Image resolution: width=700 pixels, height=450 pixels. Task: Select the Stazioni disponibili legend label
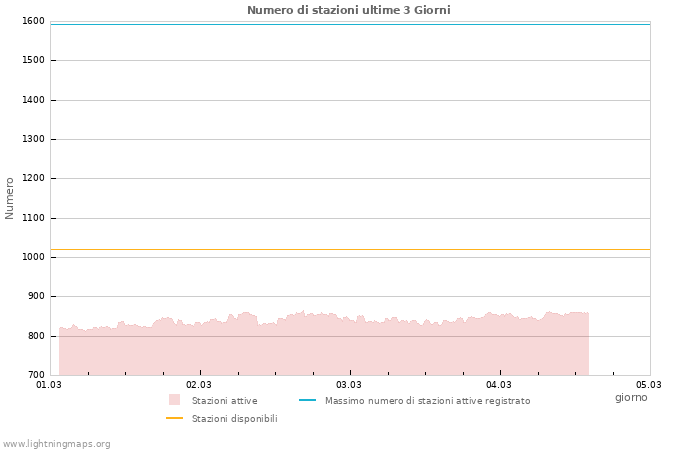234,419
